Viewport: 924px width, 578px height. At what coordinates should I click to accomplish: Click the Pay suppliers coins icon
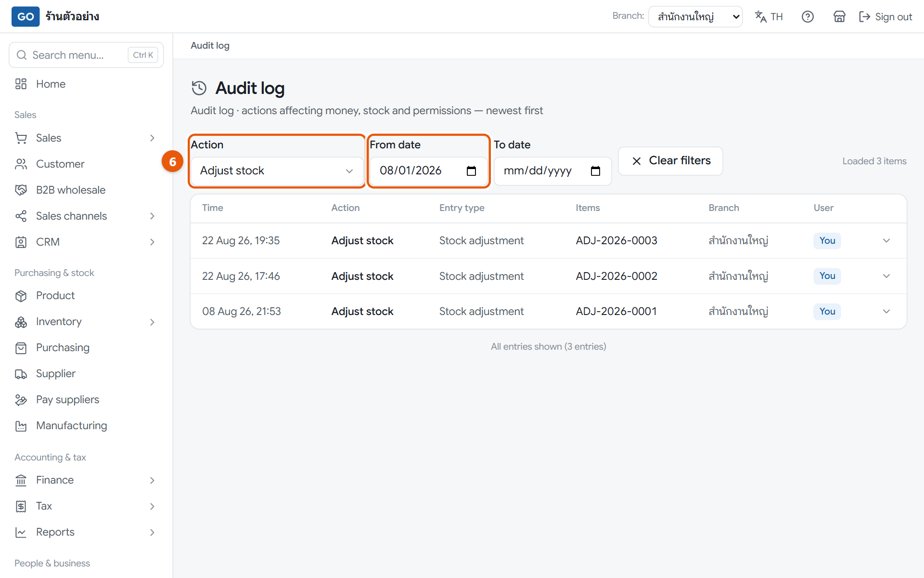21,400
